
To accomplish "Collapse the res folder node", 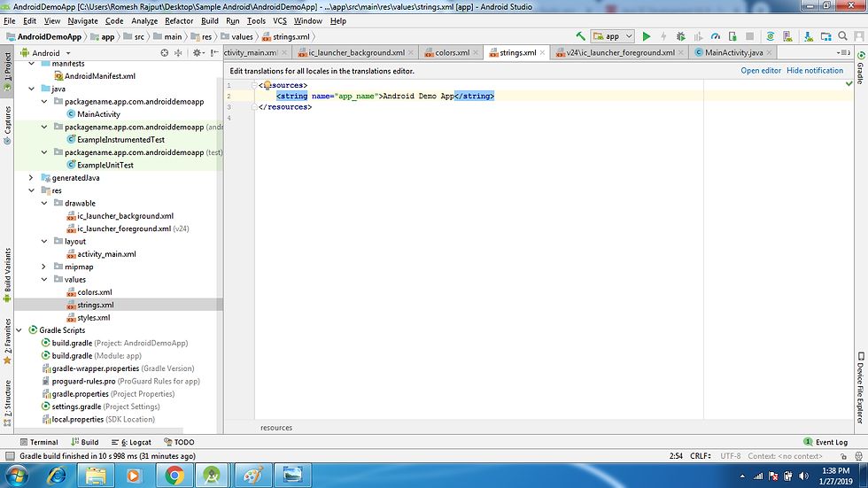I will coord(32,190).
